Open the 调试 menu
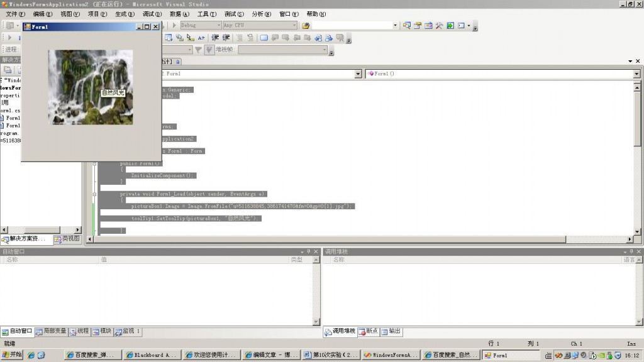Image resolution: width=644 pixels, height=362 pixels. click(152, 14)
